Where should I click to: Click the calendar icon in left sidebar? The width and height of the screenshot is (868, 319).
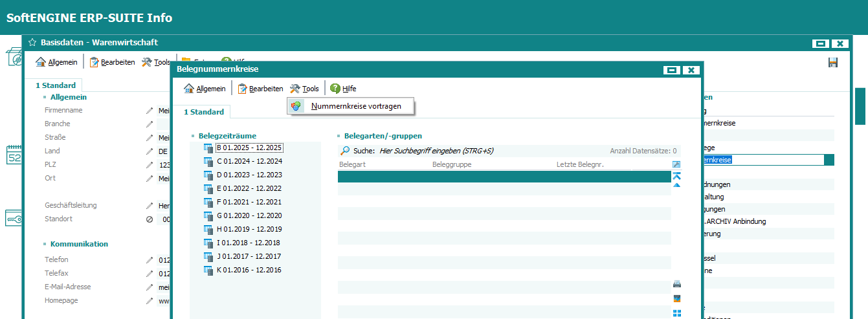point(14,155)
